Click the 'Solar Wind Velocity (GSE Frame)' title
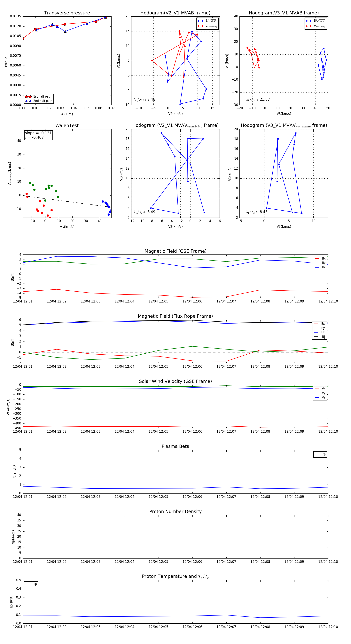Viewport: 351px width, 644px height. [175, 381]
